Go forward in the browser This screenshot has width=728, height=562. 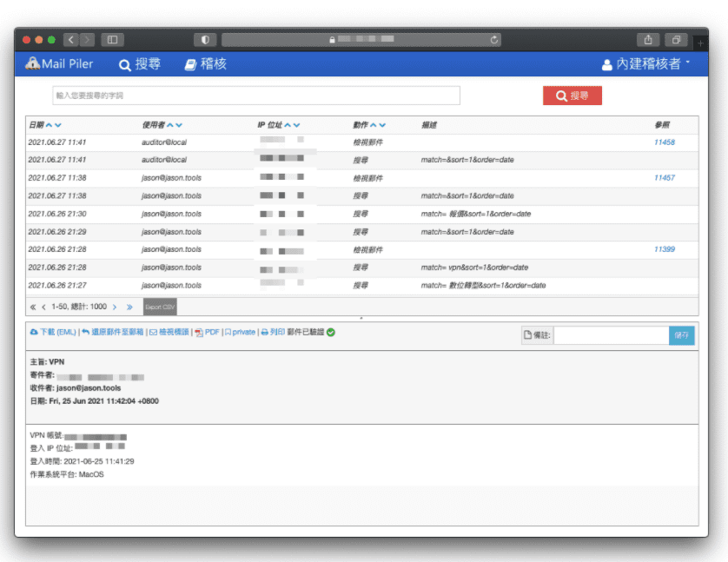coord(87,40)
